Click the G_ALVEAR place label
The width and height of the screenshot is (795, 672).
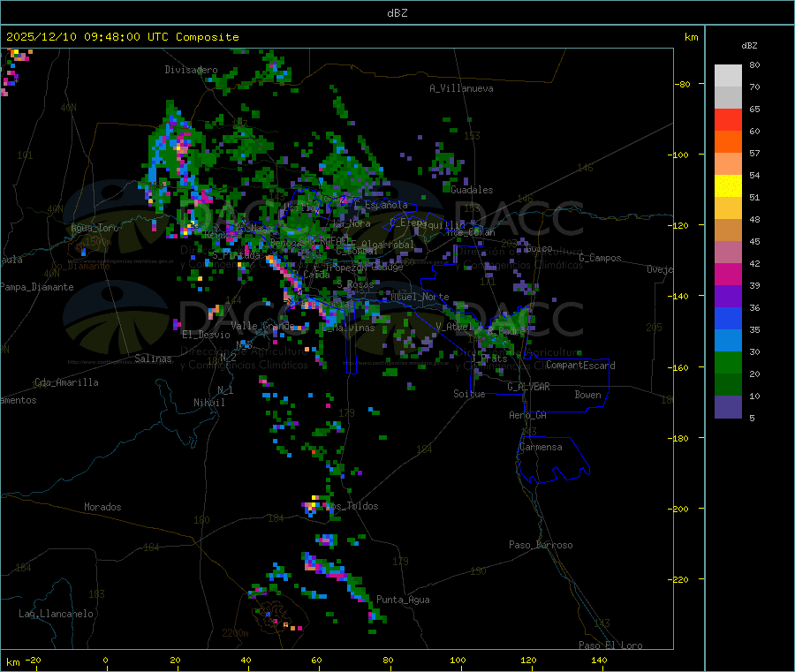528,387
